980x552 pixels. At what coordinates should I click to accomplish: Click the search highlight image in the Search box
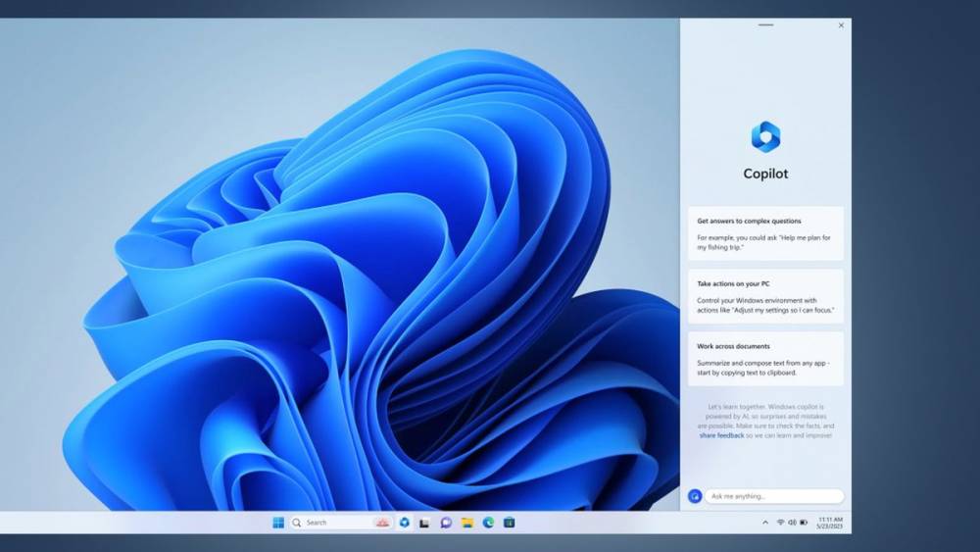[382, 523]
